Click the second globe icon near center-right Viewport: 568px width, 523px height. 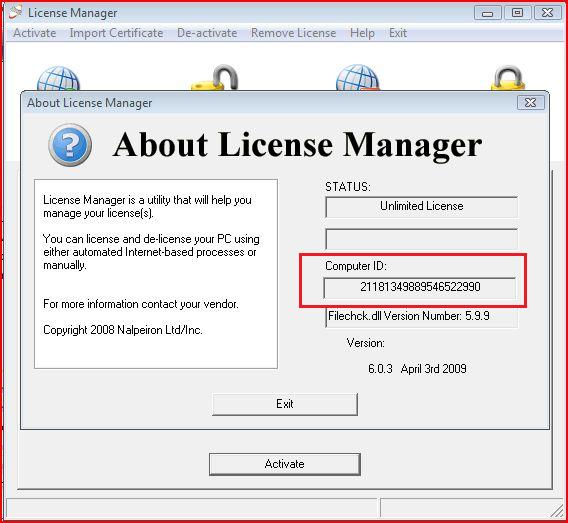pyautogui.click(x=358, y=77)
